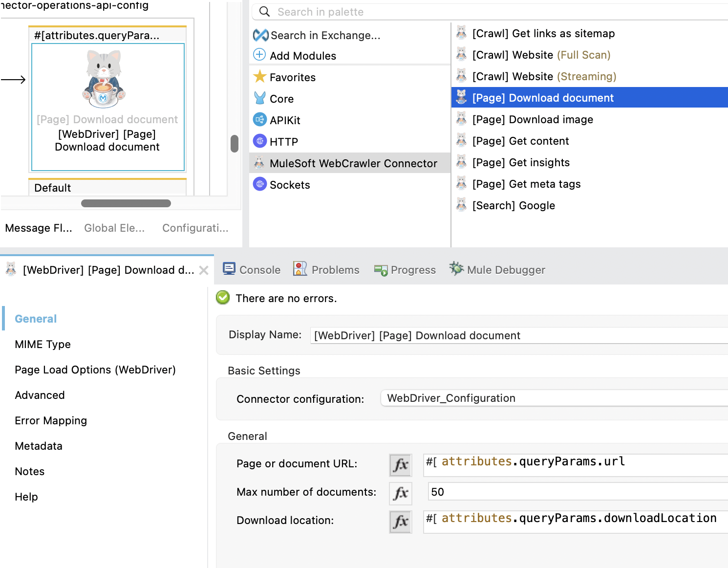
Task: Select [Search] Google operation
Action: point(589,205)
